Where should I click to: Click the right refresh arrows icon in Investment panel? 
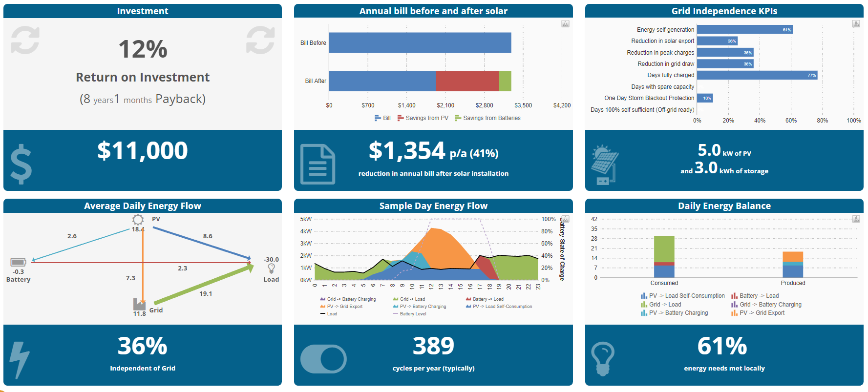260,40
